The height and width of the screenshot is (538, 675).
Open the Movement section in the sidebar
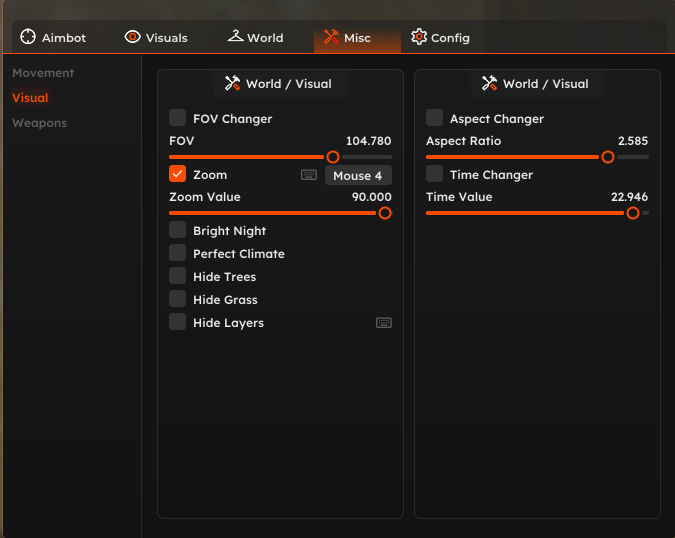(43, 73)
